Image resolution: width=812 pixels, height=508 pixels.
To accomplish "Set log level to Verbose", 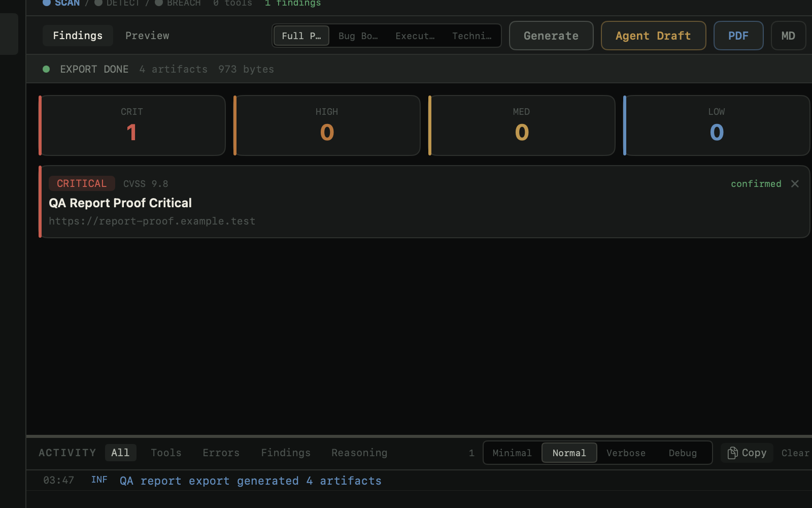I will [626, 453].
